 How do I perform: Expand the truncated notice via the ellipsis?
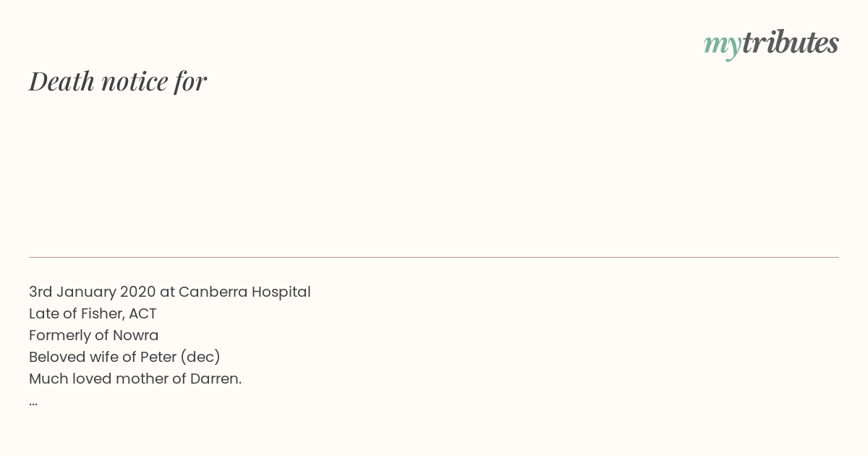[x=33, y=404]
